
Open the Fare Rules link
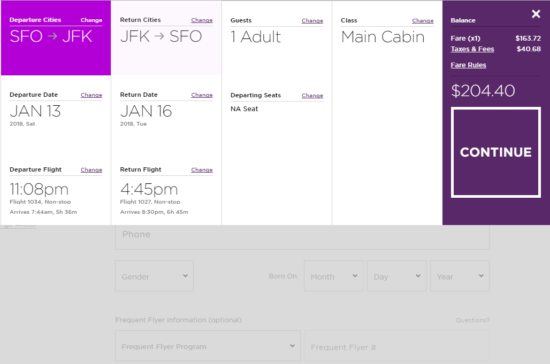468,65
